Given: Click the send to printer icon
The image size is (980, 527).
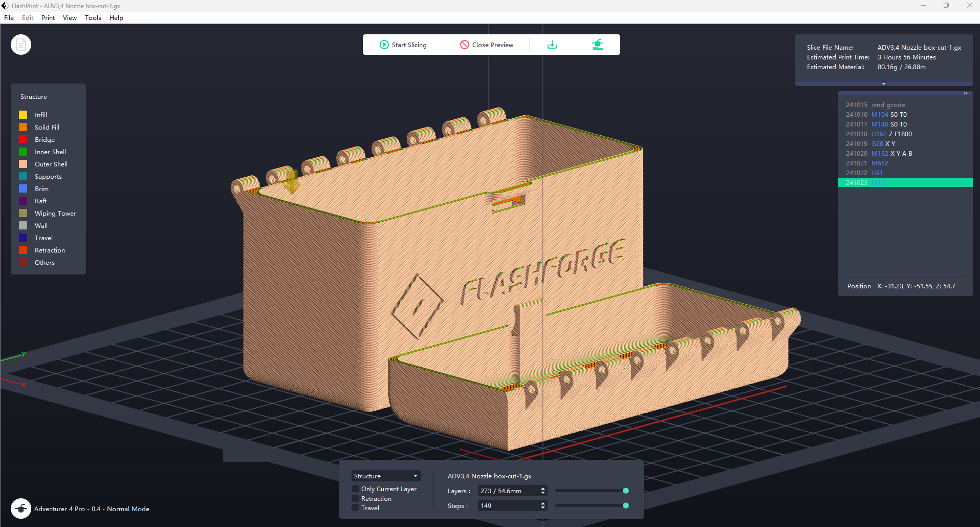Looking at the screenshot, I should (598, 45).
